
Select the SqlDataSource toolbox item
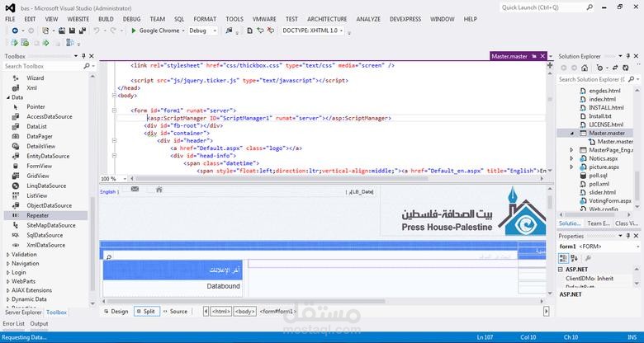(x=45, y=235)
